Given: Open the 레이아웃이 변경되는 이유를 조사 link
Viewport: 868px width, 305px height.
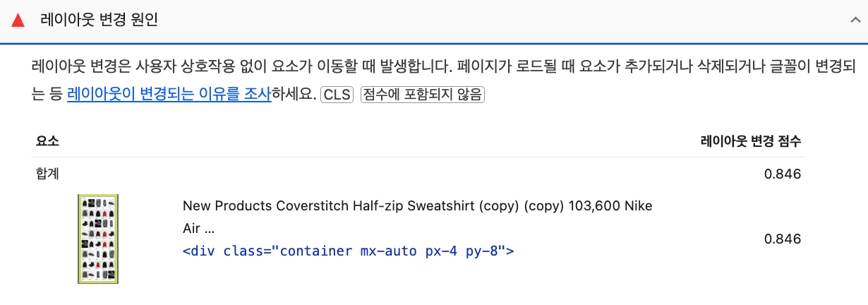Looking at the screenshot, I should click(x=169, y=95).
